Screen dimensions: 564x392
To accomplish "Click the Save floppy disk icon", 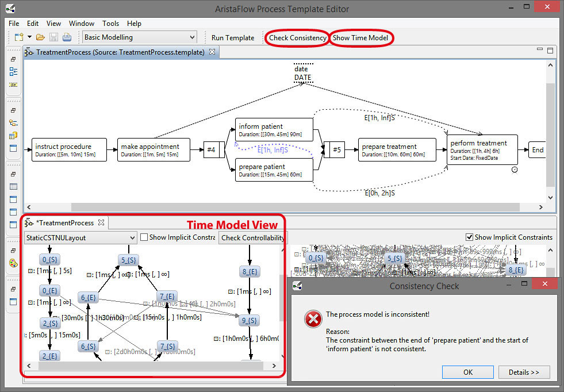I will pos(53,37).
